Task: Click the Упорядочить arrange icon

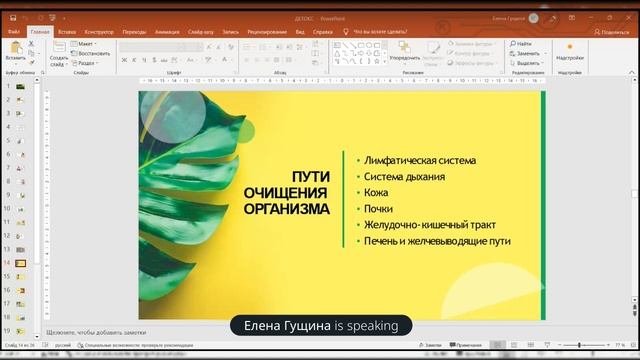Action: (x=404, y=47)
